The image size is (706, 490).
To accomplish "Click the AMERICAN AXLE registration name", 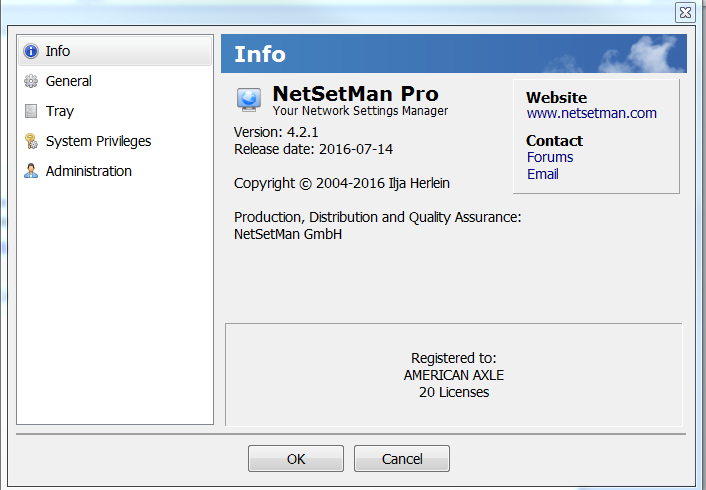I will coord(454,375).
